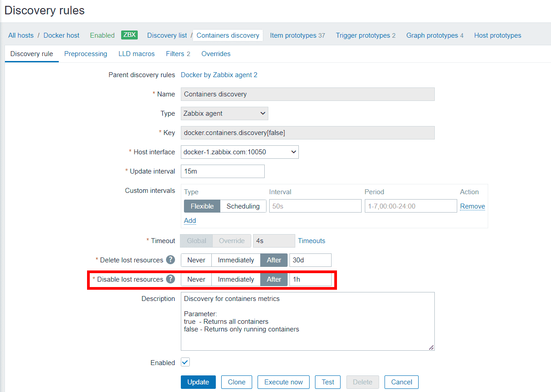
Task: Open the Overrides tab
Action: (x=216, y=53)
